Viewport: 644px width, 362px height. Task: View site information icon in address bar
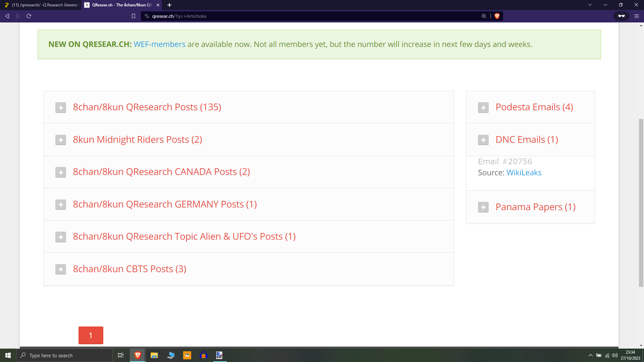tap(147, 16)
